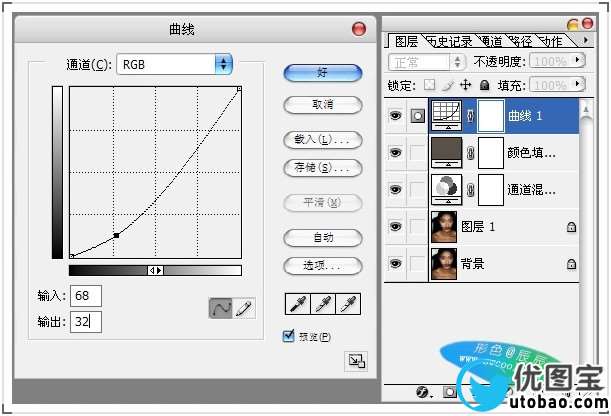Click the 选项... options button

pos(323,266)
